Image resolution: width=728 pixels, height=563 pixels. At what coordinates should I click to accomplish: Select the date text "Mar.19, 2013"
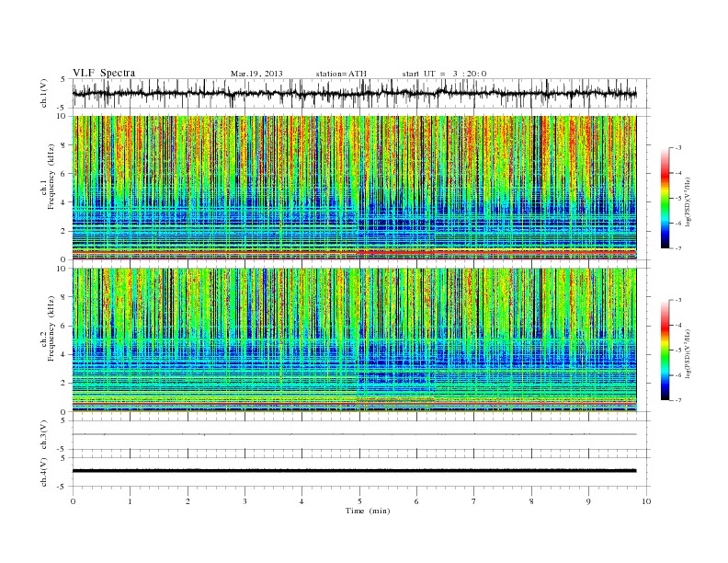click(256, 74)
